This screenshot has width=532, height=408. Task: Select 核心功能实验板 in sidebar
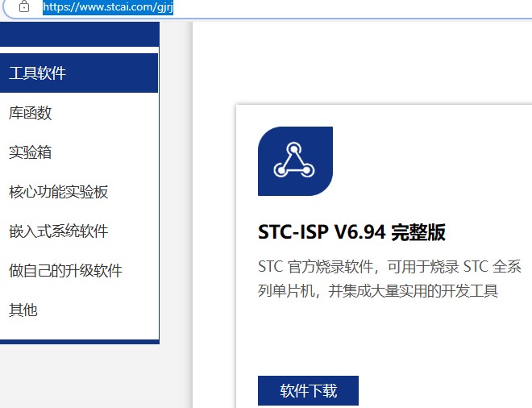click(58, 192)
